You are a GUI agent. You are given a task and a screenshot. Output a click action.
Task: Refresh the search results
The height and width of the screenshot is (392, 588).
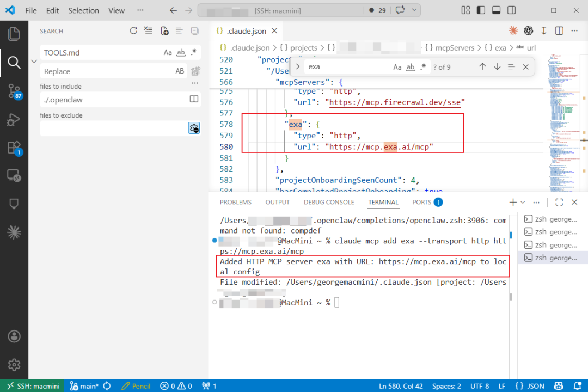click(133, 30)
